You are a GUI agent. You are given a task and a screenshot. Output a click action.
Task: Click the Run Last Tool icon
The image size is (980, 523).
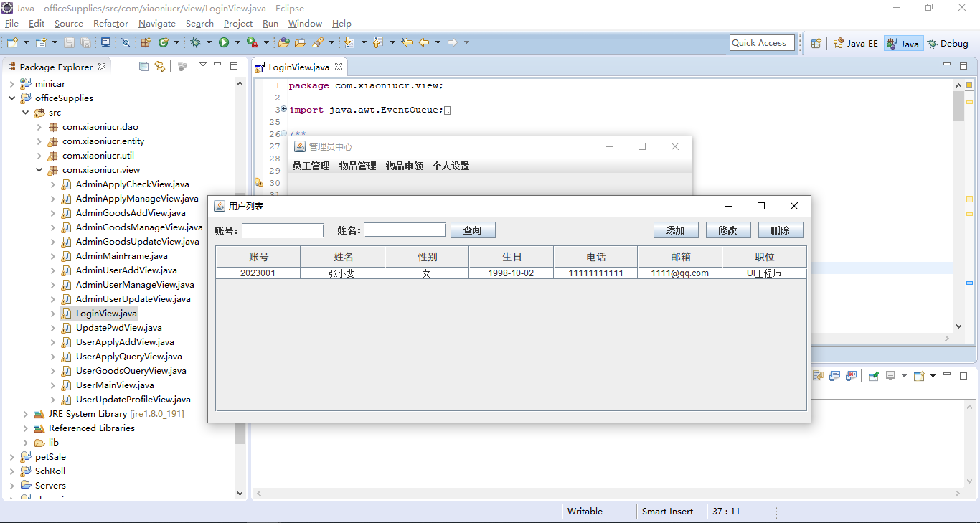click(253, 42)
